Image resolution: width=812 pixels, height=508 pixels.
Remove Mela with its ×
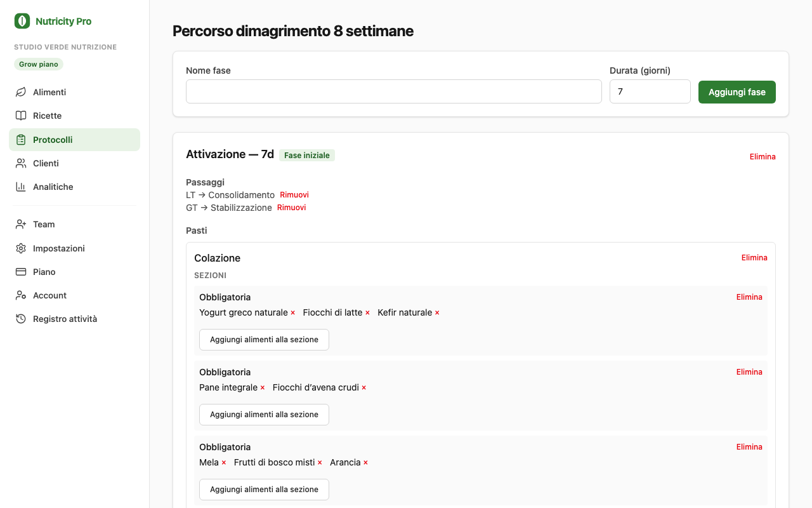point(224,463)
